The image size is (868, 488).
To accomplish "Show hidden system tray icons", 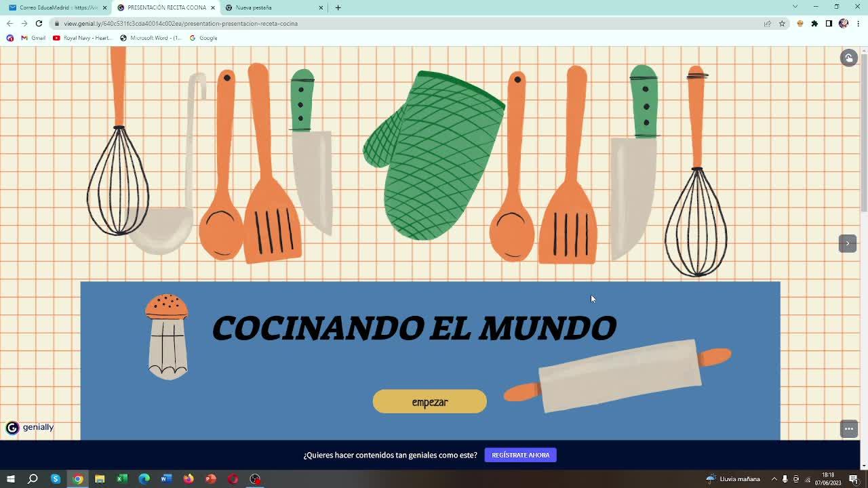I will pos(774,479).
